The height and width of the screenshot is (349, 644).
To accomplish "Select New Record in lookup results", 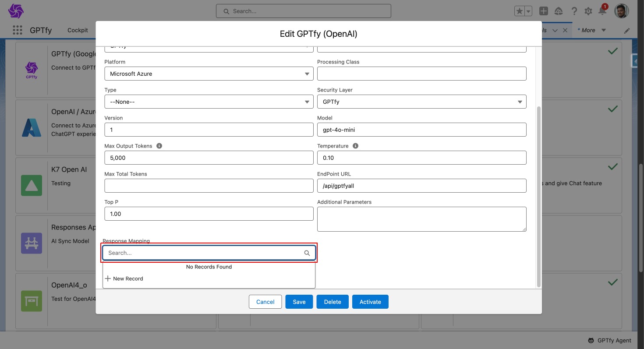I will (128, 278).
